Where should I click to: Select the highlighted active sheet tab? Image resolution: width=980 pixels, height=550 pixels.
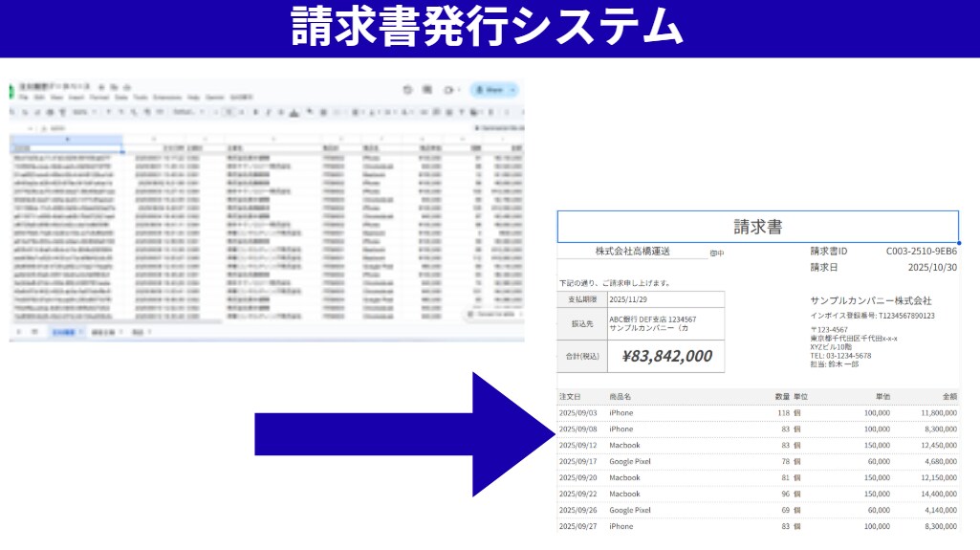click(66, 332)
